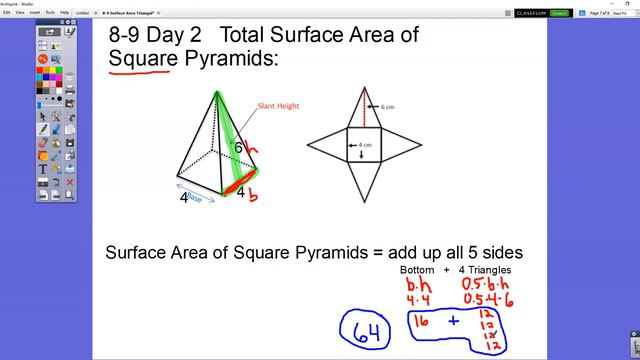Pick the yellow color swatch
This screenshot has height=360, width=640.
pyautogui.click(x=53, y=71)
